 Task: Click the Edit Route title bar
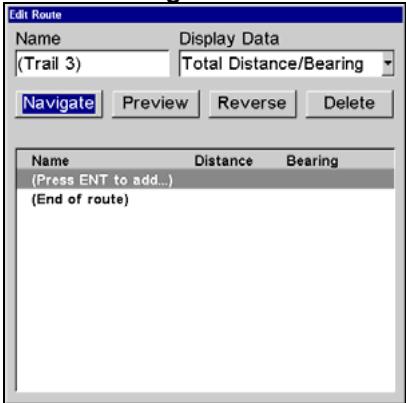[x=205, y=15]
